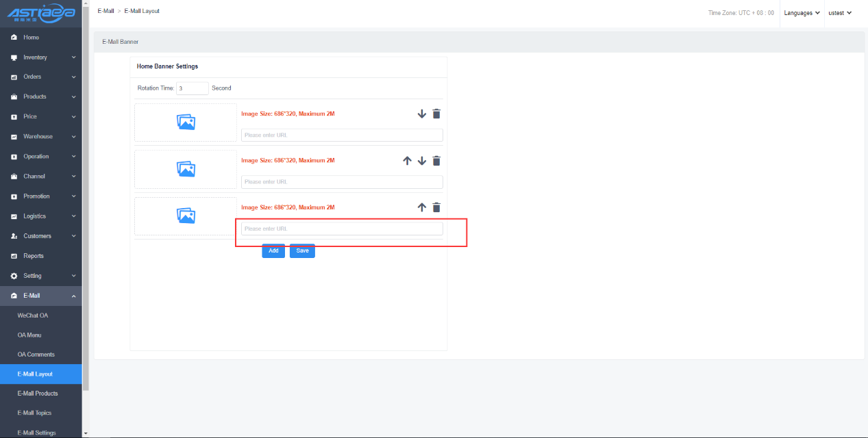Upload image for the first banner
The height and width of the screenshot is (438, 868).
coord(186,122)
